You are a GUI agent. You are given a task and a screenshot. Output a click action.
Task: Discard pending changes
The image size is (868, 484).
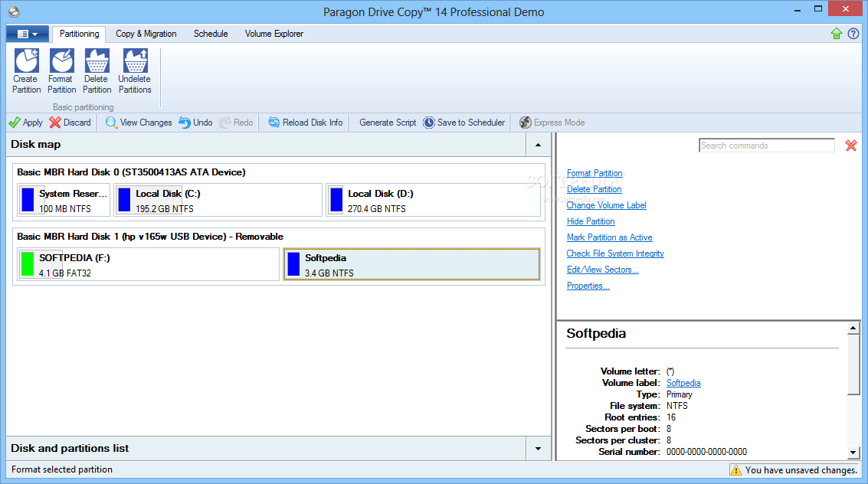click(x=70, y=123)
